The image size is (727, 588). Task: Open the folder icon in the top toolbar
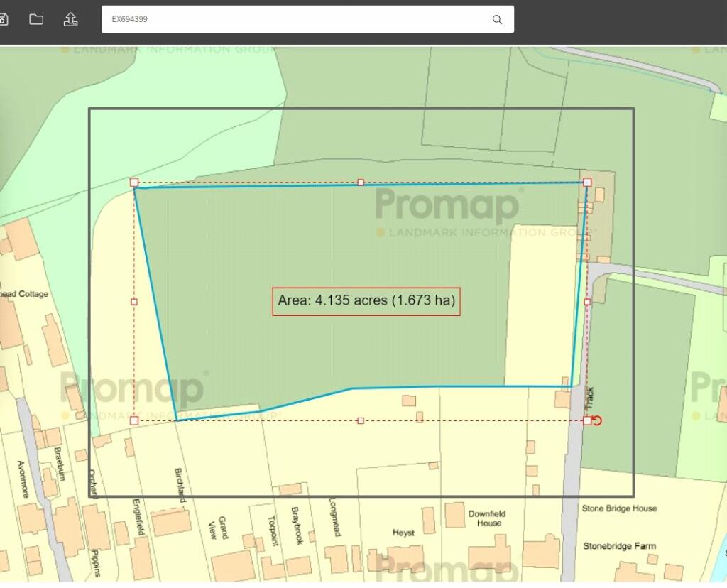tap(36, 19)
